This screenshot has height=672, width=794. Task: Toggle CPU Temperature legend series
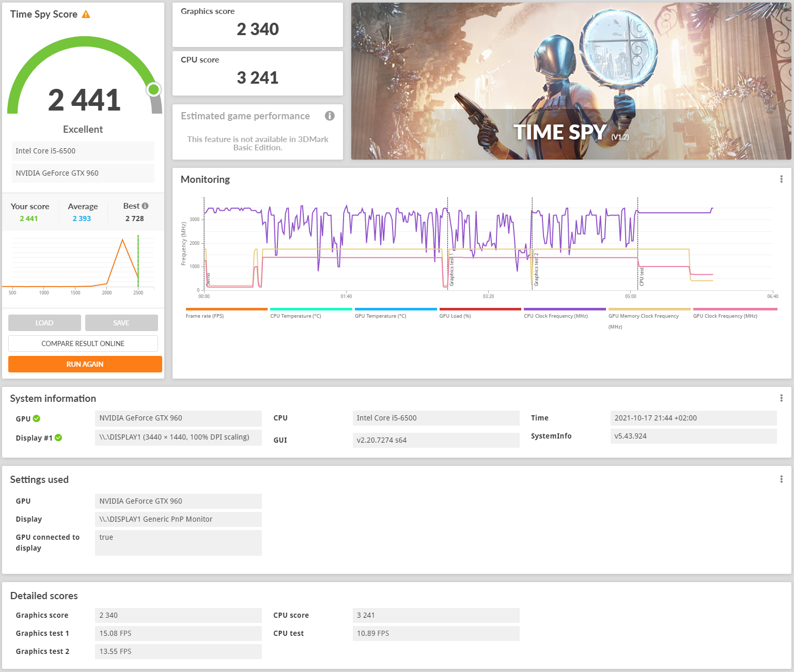click(311, 313)
